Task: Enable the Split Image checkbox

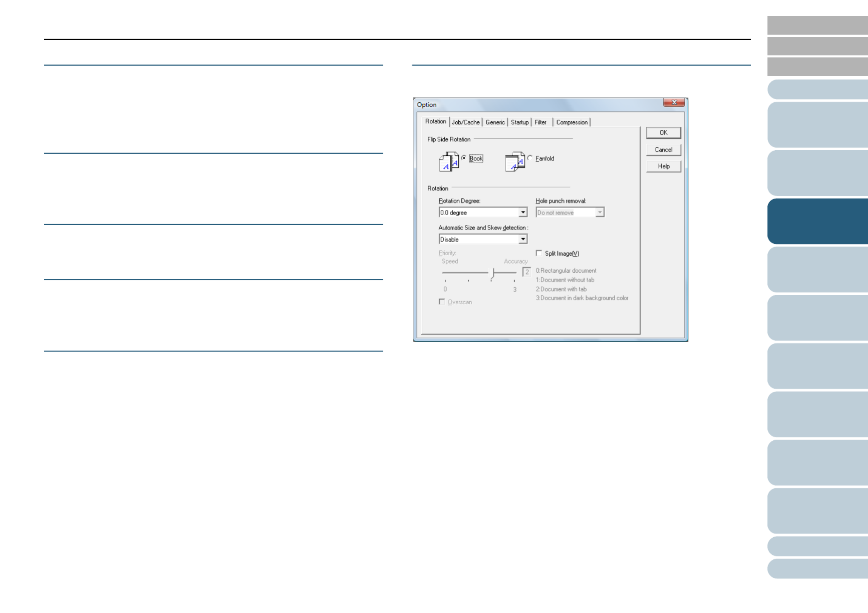Action: 539,253
